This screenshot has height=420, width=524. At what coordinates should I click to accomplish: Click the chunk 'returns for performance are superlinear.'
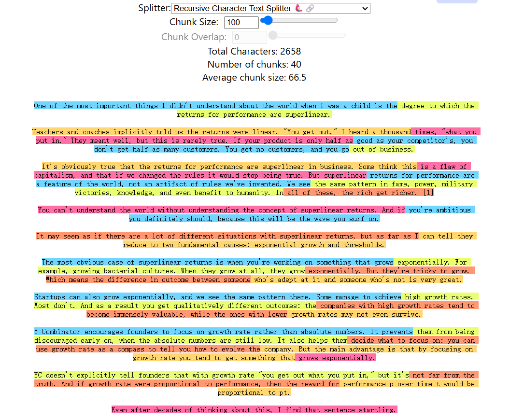point(254,114)
